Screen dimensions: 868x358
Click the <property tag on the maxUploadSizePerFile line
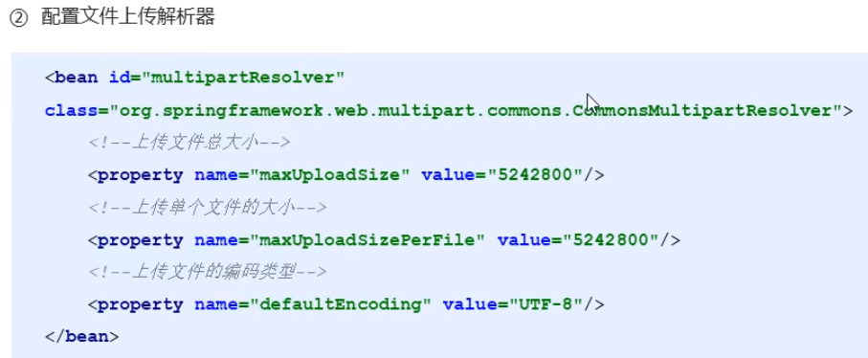[136, 240]
